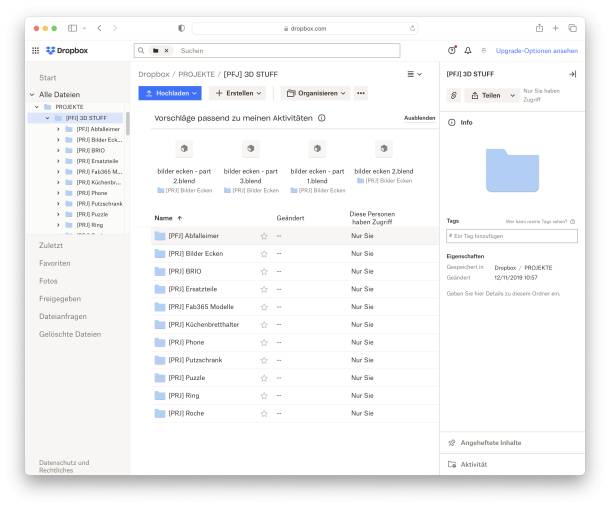610x508 pixels.
Task: Open Favoriten in sidebar
Action: pyautogui.click(x=55, y=263)
